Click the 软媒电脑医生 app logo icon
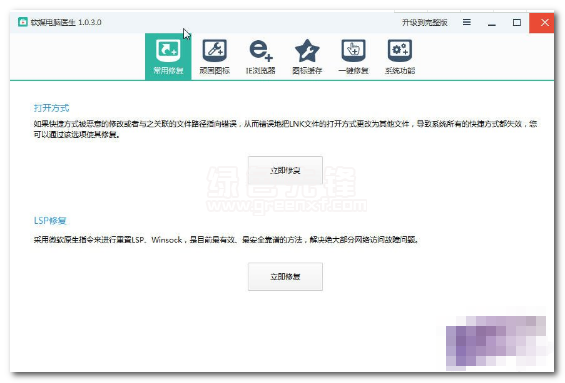Image resolution: width=565 pixels, height=383 pixels. click(x=23, y=22)
